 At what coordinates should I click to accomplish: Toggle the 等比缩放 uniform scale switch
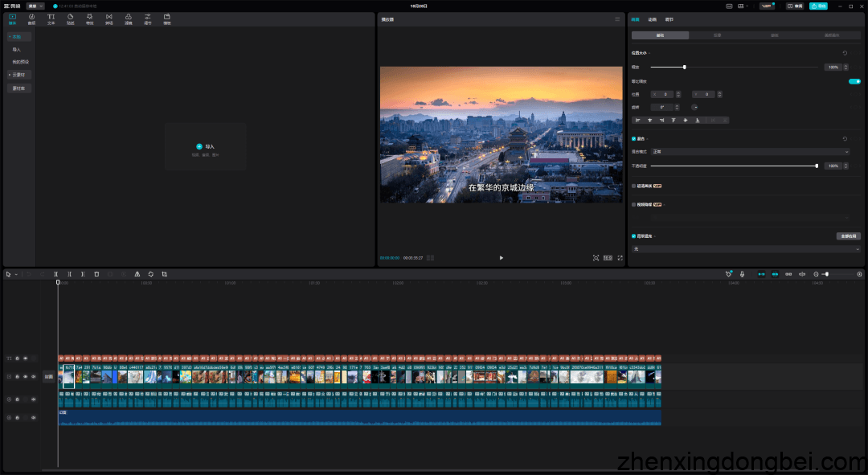854,81
